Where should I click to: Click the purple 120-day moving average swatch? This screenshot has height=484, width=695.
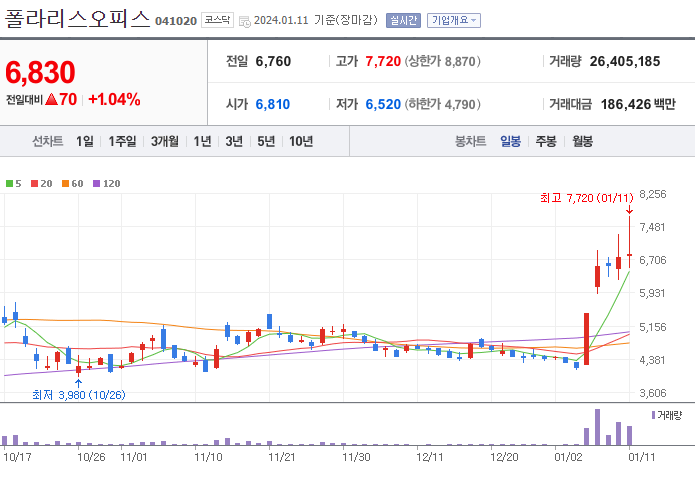tap(97, 183)
